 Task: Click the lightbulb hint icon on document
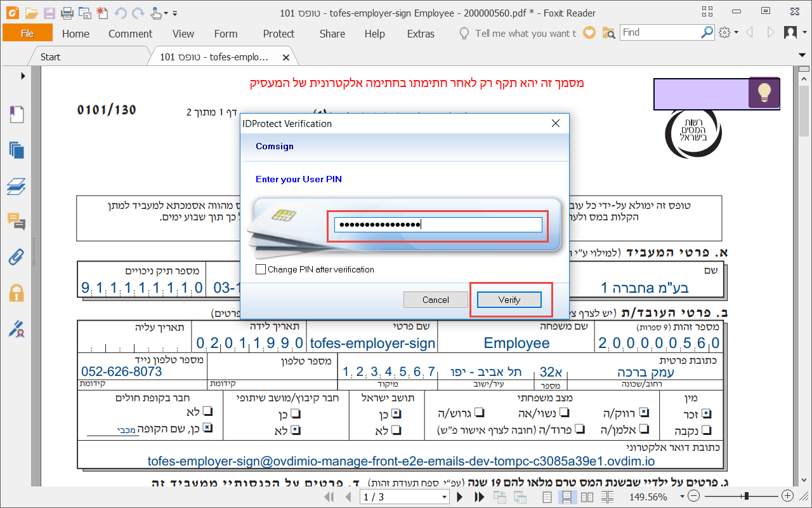[x=764, y=93]
